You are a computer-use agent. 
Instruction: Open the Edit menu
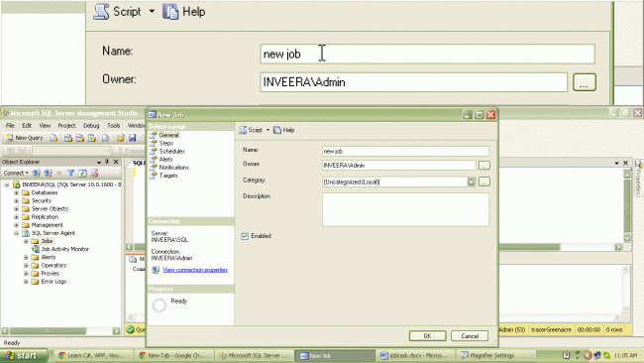(27, 125)
